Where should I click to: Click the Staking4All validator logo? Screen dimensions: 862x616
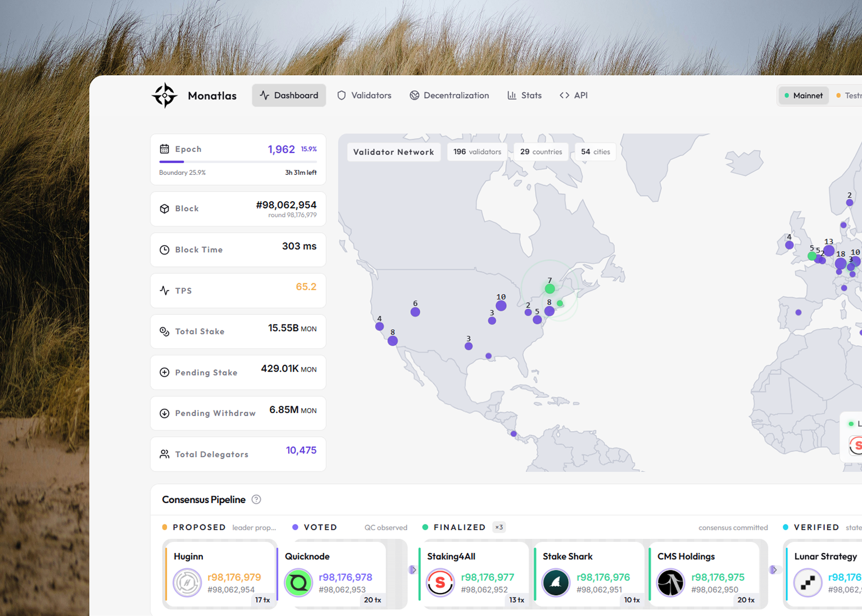pos(441,582)
